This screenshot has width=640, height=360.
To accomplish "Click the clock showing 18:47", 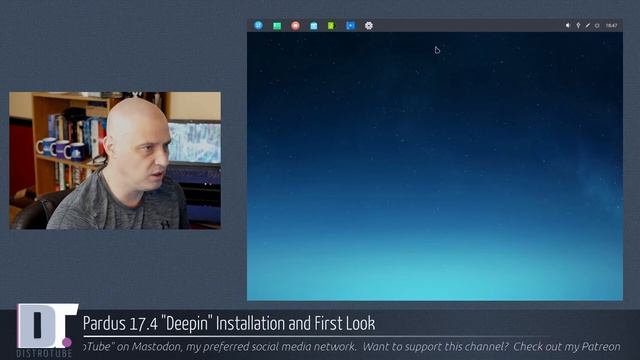I will (611, 25).
